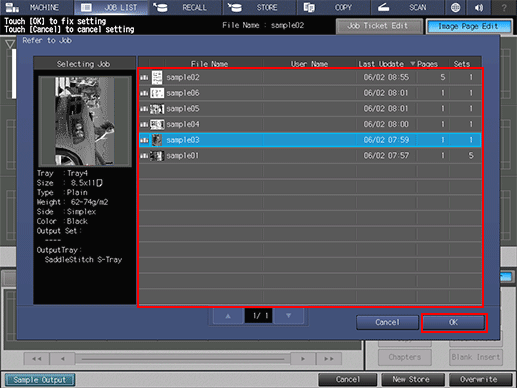Click Image Page Edit button
This screenshot has height=388, width=517.
[469, 26]
